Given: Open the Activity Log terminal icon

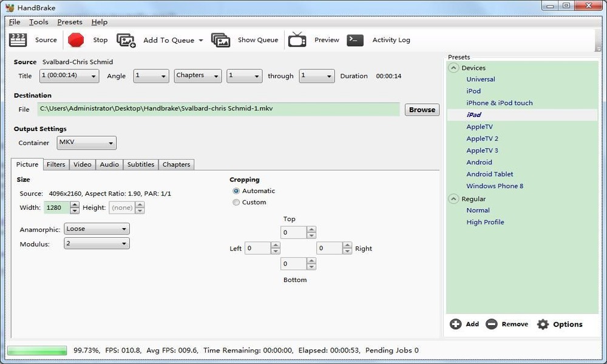Looking at the screenshot, I should [355, 40].
